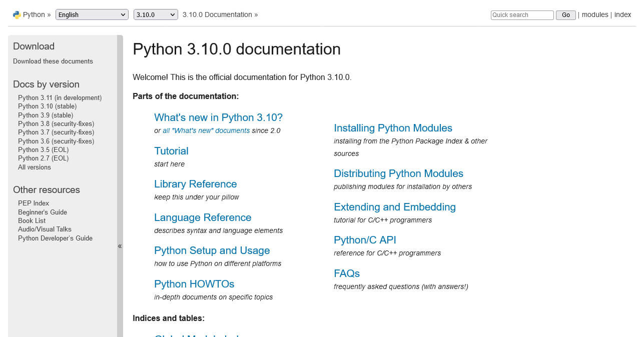
Task: Click 'in-depth documents on specific topics' text
Action: click(x=214, y=297)
